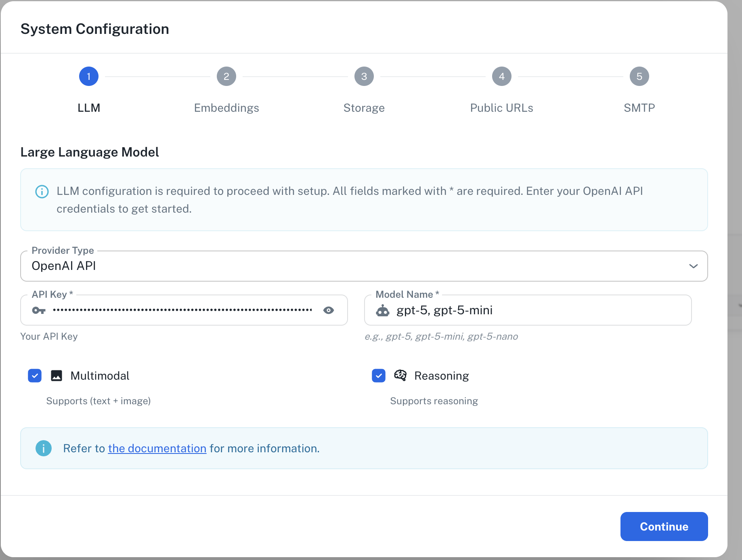Disable the Multimodal checkbox
742x560 pixels.
click(35, 376)
